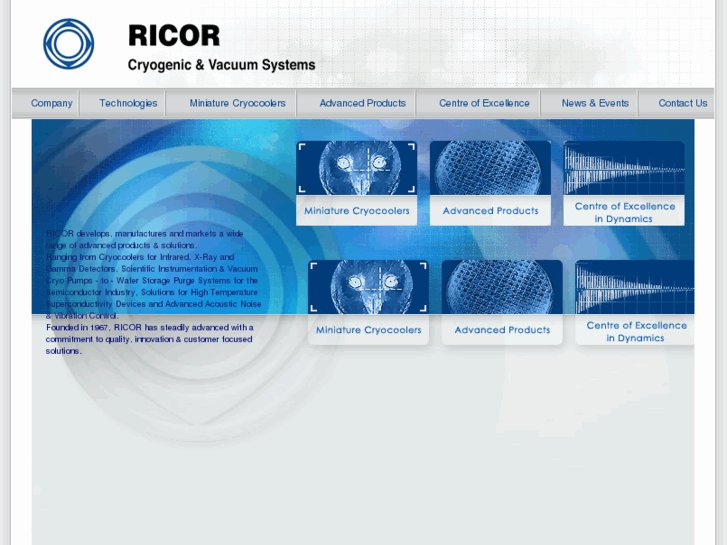Click upper Advanced Products wafer thumbnail

(x=490, y=168)
